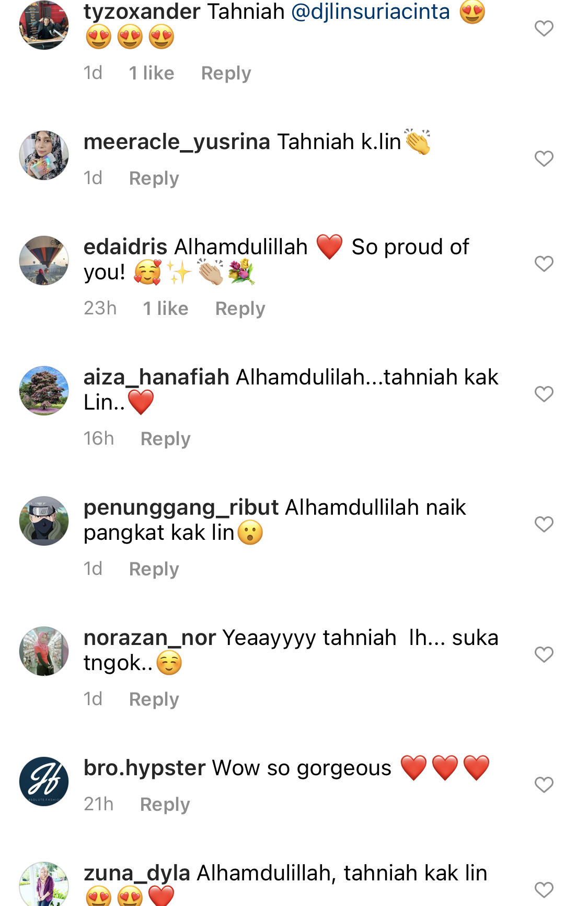Reply to aiza_hanafiah's comment

click(x=165, y=439)
